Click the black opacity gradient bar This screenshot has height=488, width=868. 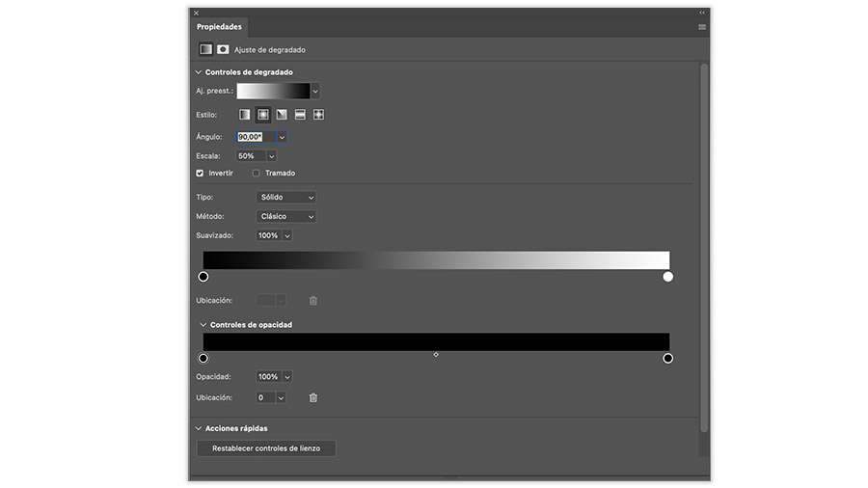coord(436,341)
